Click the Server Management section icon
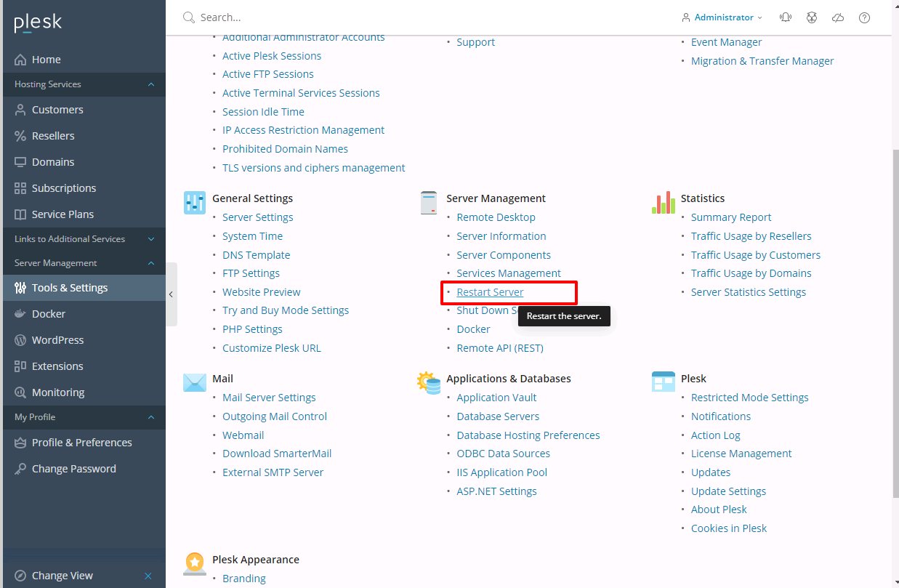The width and height of the screenshot is (899, 588). coord(429,203)
